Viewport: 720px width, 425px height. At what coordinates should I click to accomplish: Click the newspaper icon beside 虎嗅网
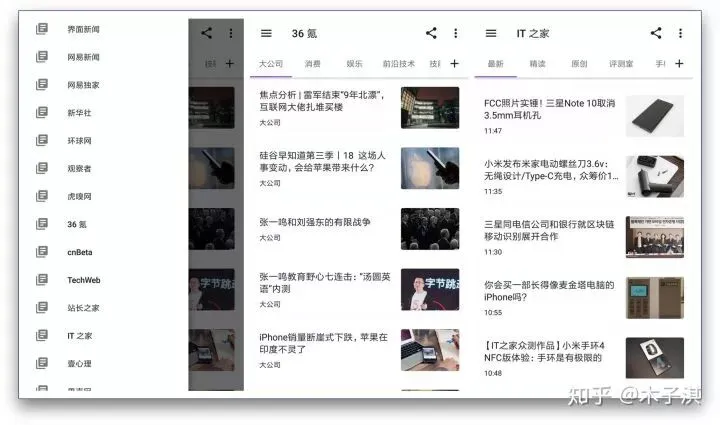(x=42, y=196)
